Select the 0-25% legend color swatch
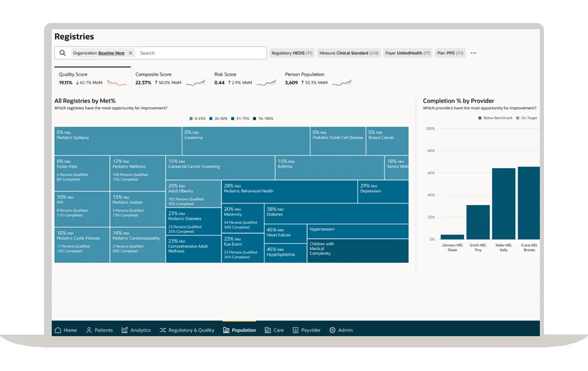 (191, 118)
